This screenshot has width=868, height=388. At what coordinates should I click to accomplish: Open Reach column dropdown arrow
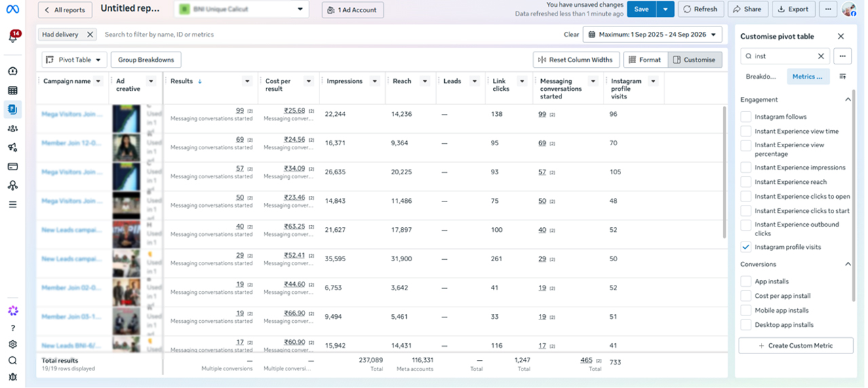tap(425, 81)
